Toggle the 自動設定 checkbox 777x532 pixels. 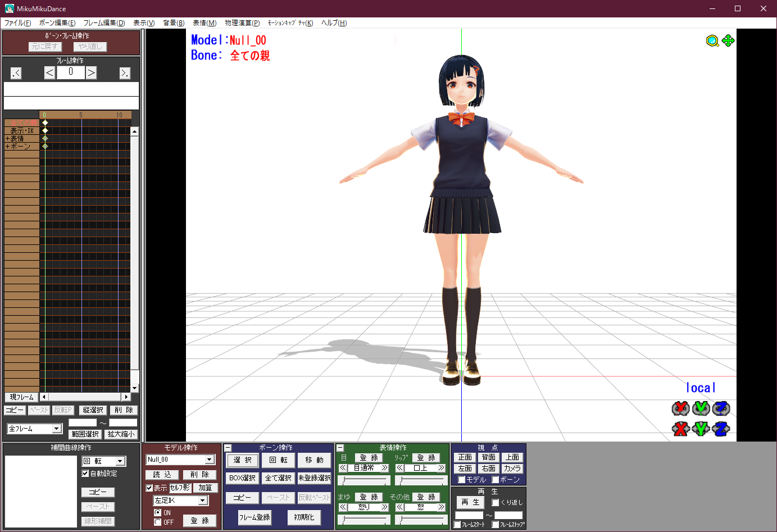click(85, 474)
